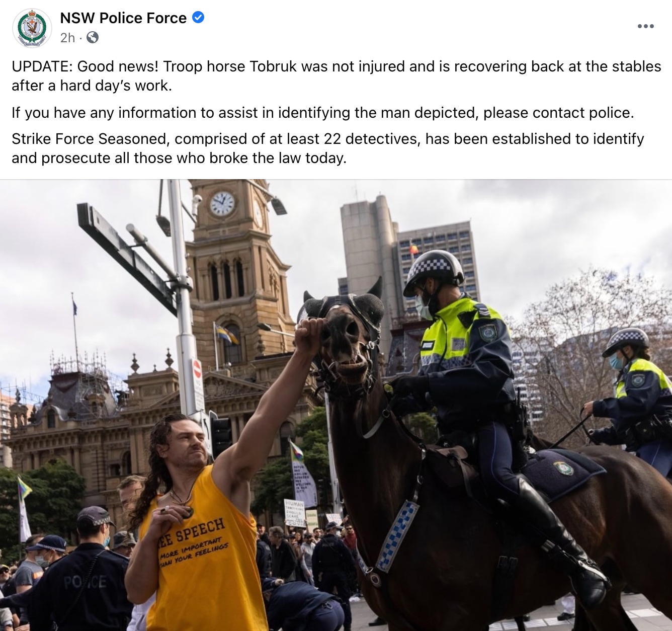
Task: Open the post via 2h timestamp
Action: [x=67, y=38]
